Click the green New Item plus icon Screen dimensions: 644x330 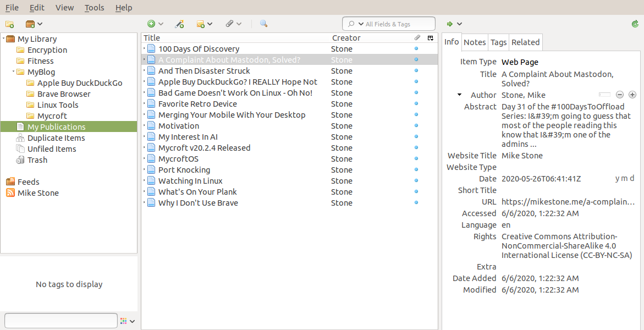[151, 24]
